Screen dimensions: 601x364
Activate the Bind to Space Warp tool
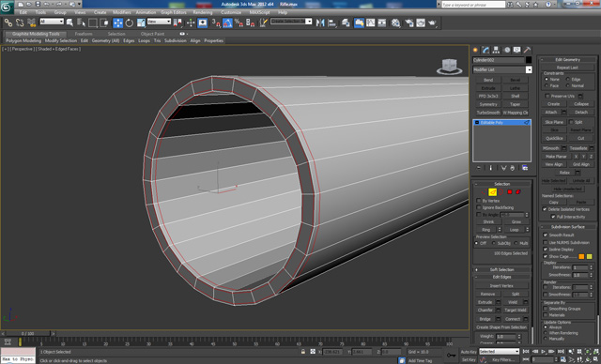(x=31, y=23)
